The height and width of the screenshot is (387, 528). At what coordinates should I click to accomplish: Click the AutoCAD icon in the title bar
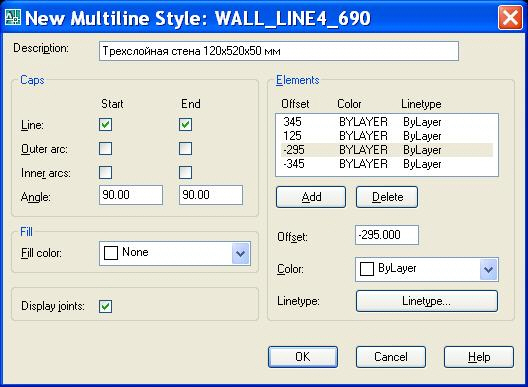click(x=13, y=17)
